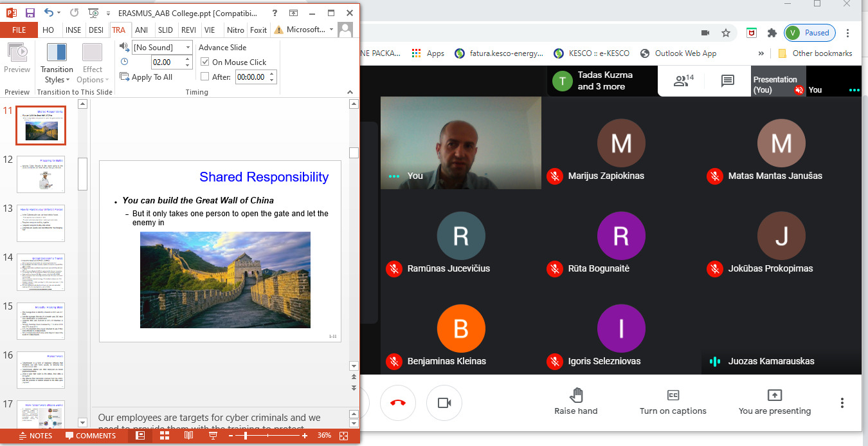
Task: Open Effect Options dropdown
Action: 93,64
